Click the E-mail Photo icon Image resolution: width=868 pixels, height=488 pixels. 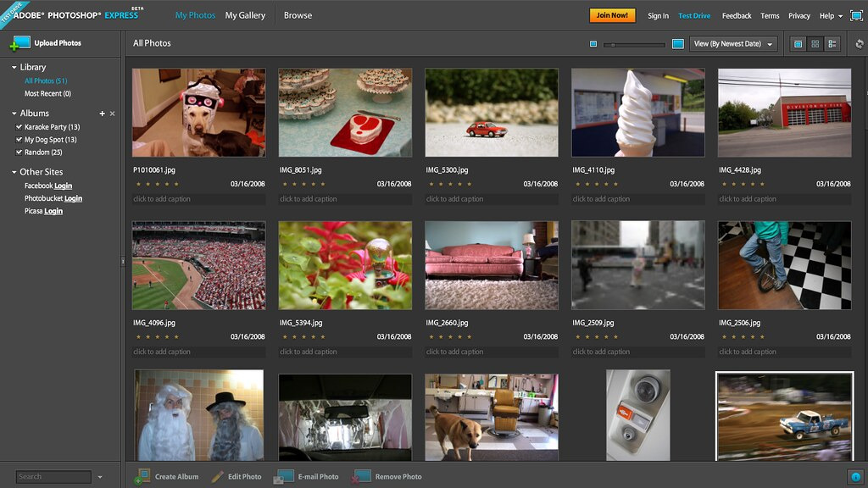(x=284, y=476)
